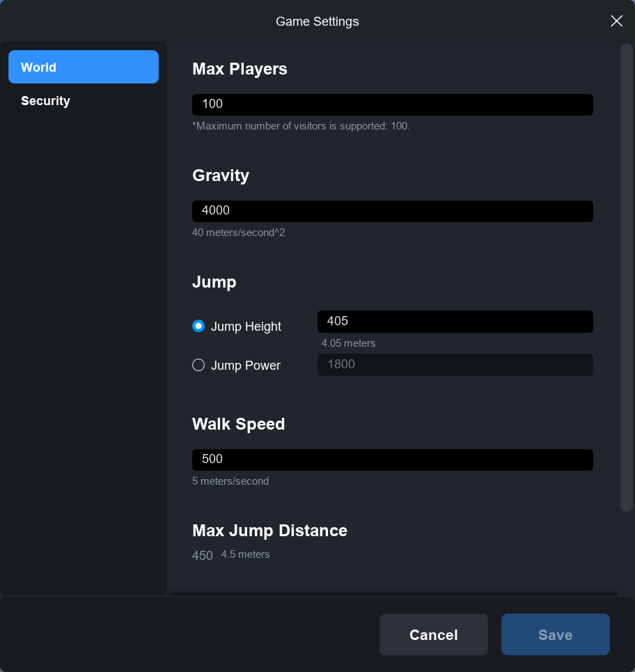Switch to the World tab
This screenshot has height=672, width=635.
84,67
